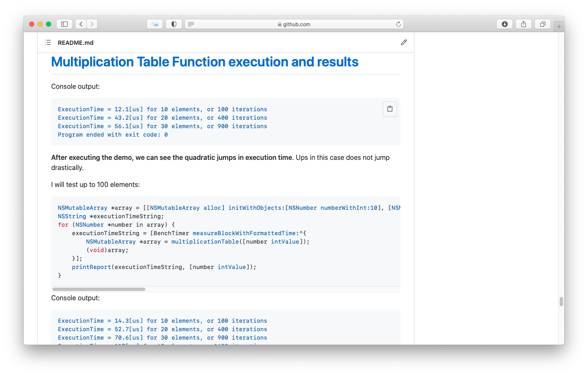The image size is (588, 376).
Task: Click the page vertical scrollbar
Action: (561, 302)
